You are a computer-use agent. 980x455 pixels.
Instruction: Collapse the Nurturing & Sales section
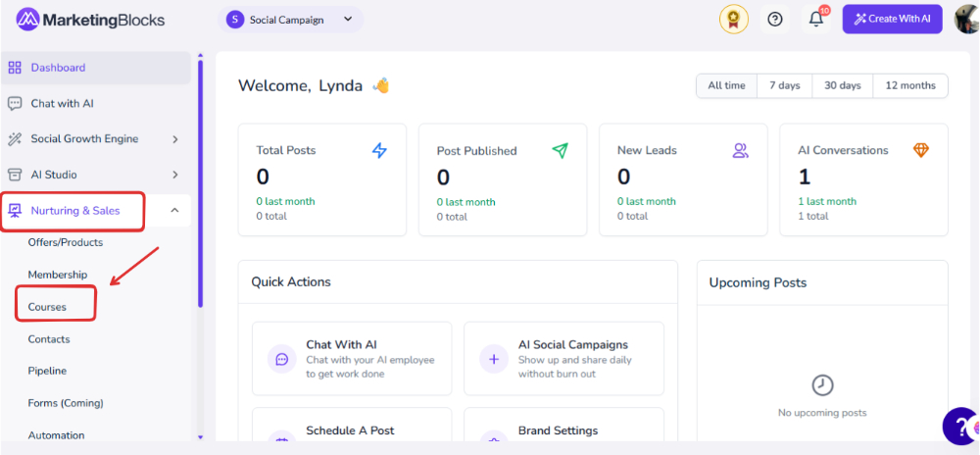click(175, 211)
